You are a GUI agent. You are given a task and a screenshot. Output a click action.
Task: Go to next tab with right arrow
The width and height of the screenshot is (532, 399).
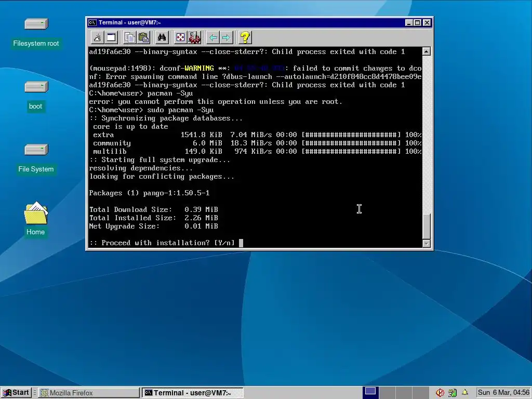pyautogui.click(x=227, y=37)
